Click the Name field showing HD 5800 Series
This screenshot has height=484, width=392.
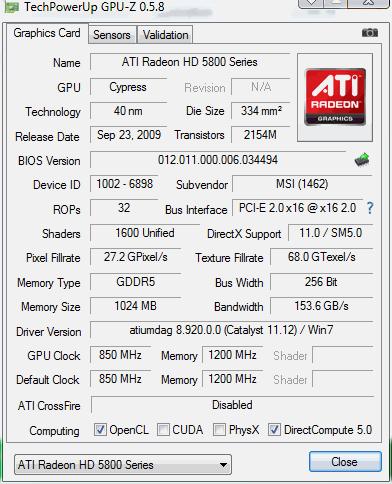pyautogui.click(x=190, y=62)
